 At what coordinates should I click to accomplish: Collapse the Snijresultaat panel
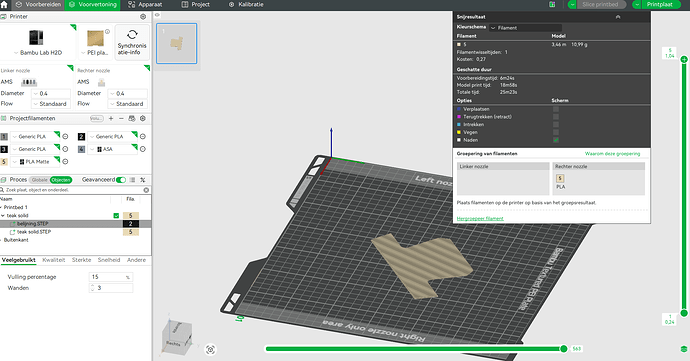pyautogui.click(x=618, y=17)
